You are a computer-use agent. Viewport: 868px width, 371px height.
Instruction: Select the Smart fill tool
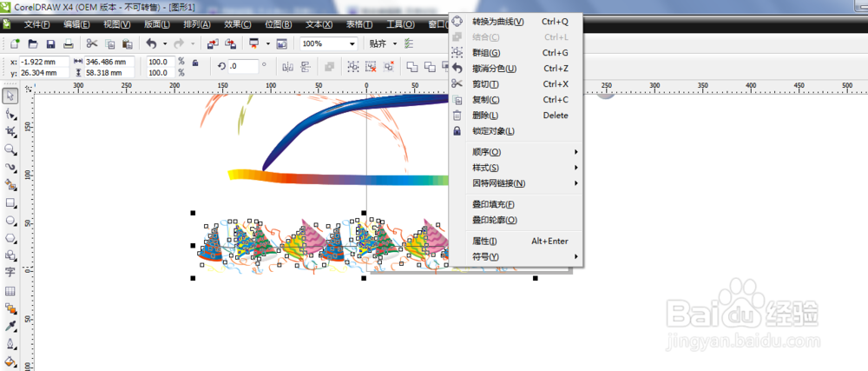click(x=10, y=185)
